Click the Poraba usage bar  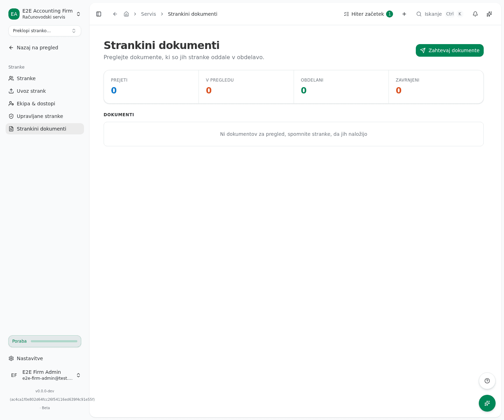[x=45, y=341]
